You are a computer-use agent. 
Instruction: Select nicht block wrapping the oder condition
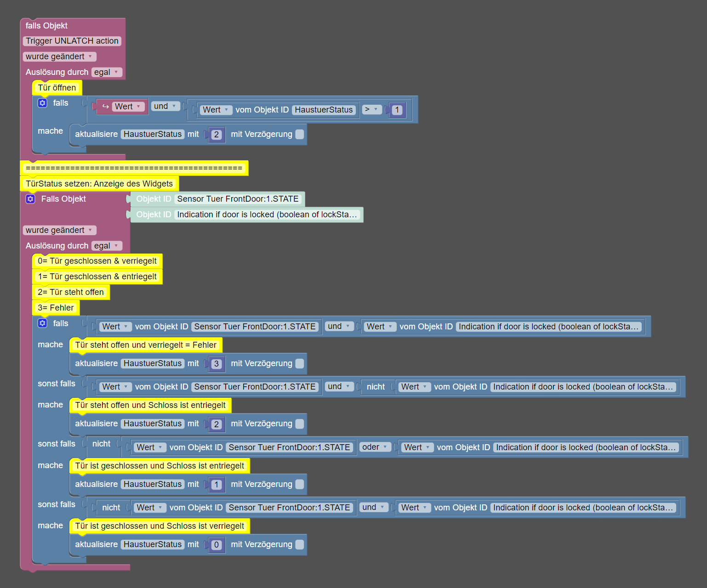point(101,444)
